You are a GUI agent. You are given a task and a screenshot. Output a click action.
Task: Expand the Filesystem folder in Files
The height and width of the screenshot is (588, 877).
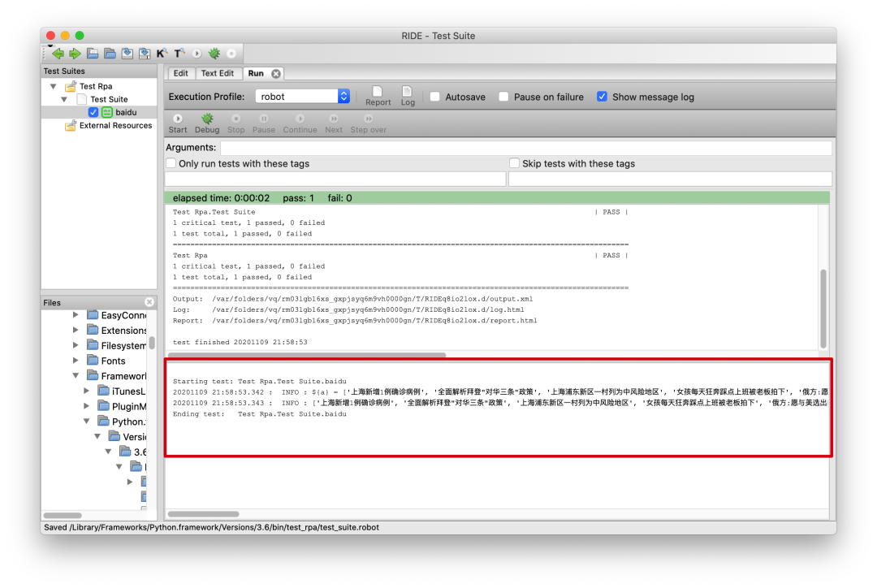click(76, 345)
